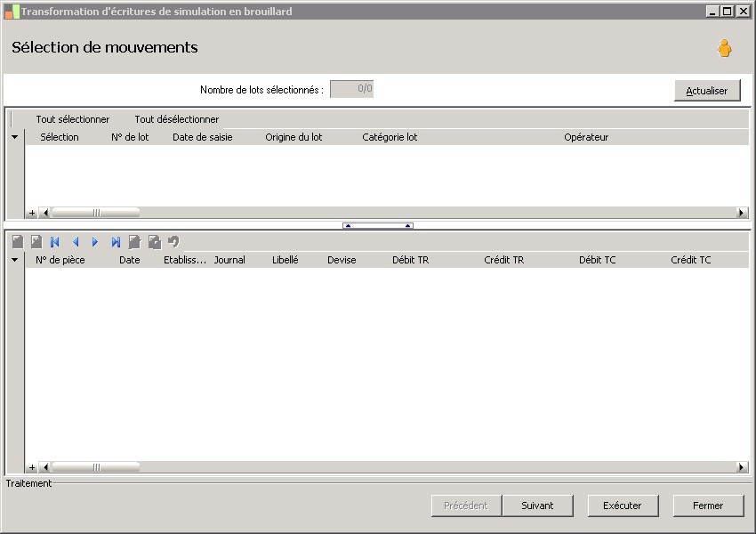Image resolution: width=756 pixels, height=534 pixels.
Task: Close the window with the title bar X
Action: [743, 11]
